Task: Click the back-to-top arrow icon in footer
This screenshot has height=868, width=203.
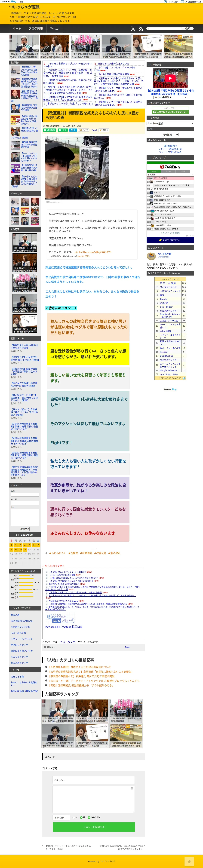Action: click(189, 861)
